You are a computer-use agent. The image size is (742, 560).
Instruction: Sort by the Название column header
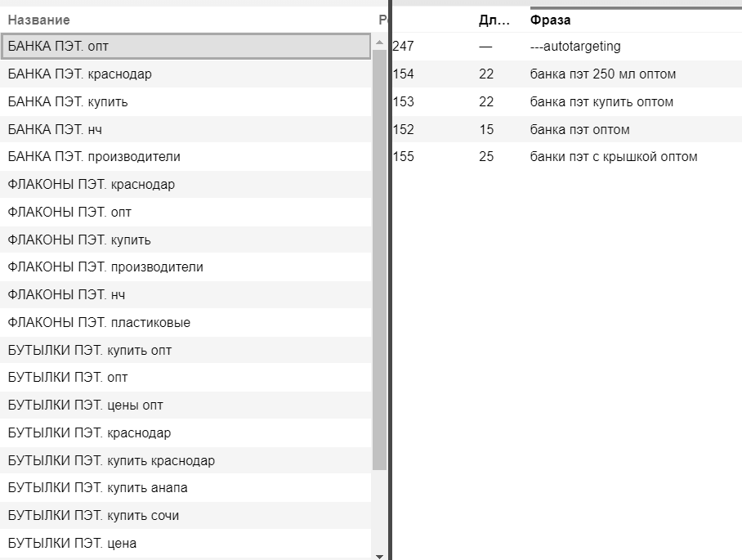pos(39,20)
